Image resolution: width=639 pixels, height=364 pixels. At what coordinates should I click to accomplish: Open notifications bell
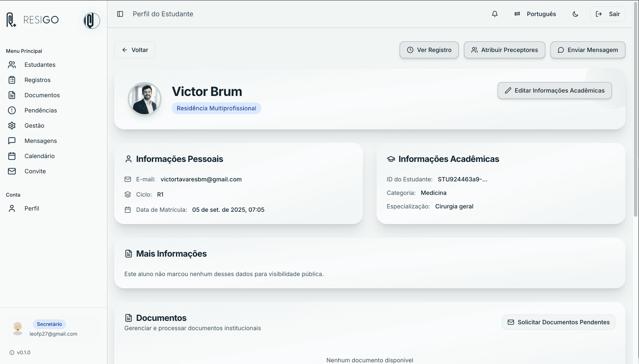pos(495,14)
